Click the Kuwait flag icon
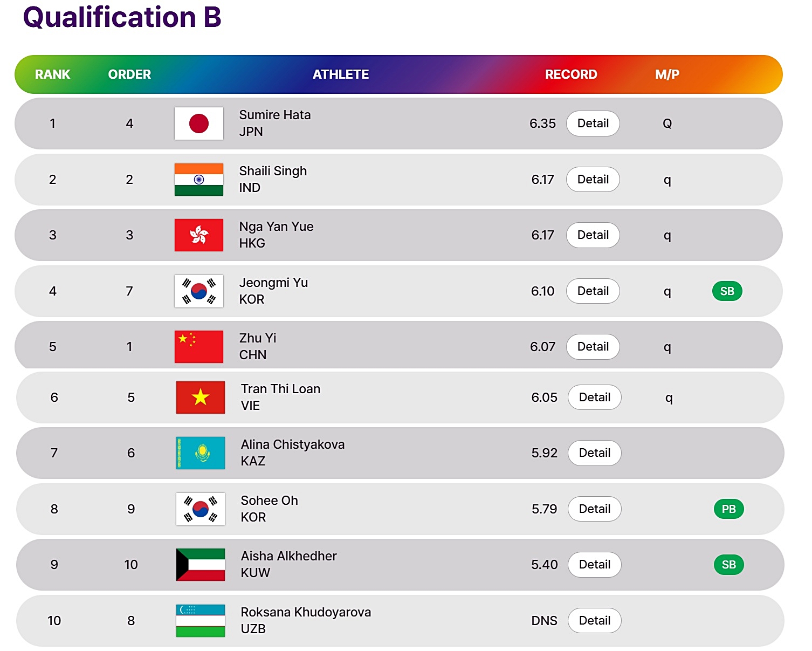812x651 pixels. tap(201, 565)
